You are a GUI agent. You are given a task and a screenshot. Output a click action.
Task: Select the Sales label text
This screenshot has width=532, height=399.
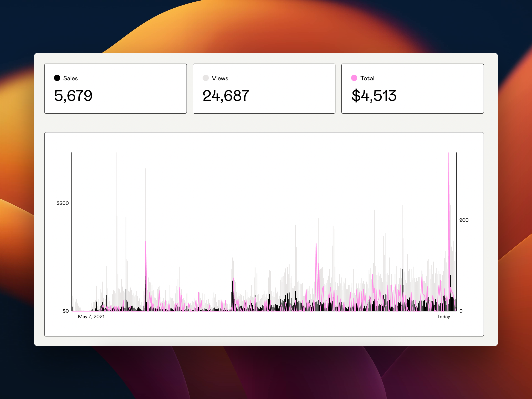pos(70,78)
